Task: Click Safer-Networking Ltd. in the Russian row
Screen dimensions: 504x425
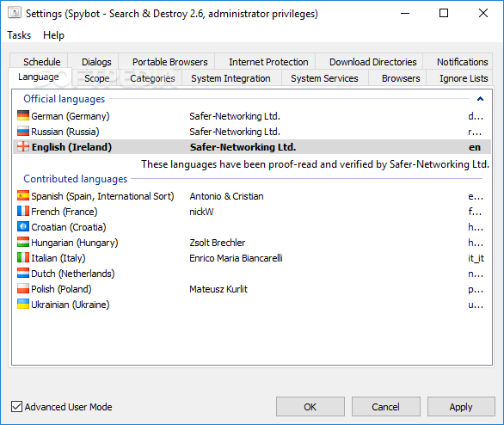Action: click(x=235, y=132)
